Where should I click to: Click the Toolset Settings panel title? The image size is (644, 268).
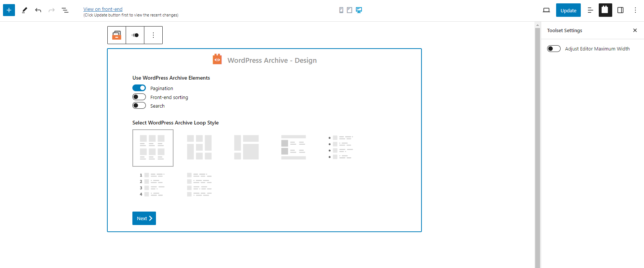pyautogui.click(x=564, y=30)
